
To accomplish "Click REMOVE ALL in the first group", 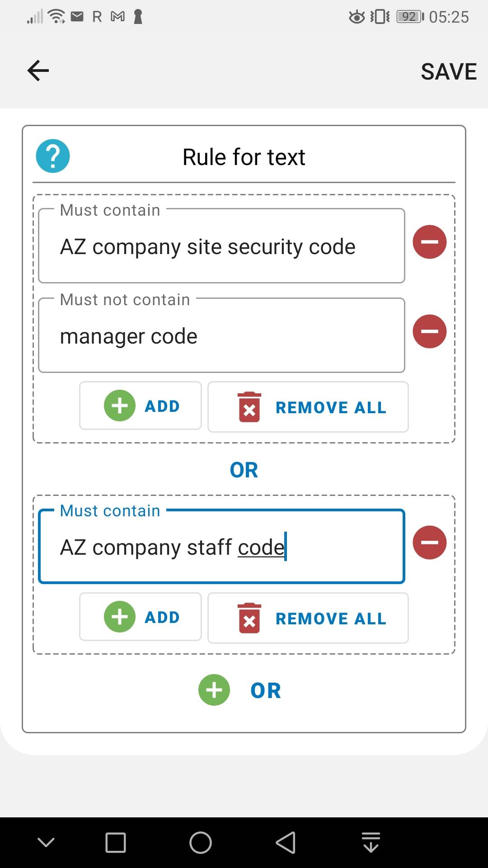I will (x=308, y=407).
